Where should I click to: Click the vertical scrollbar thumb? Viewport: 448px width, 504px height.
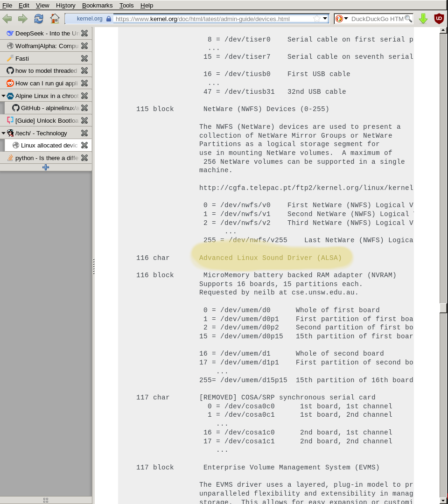[x=443, y=308]
